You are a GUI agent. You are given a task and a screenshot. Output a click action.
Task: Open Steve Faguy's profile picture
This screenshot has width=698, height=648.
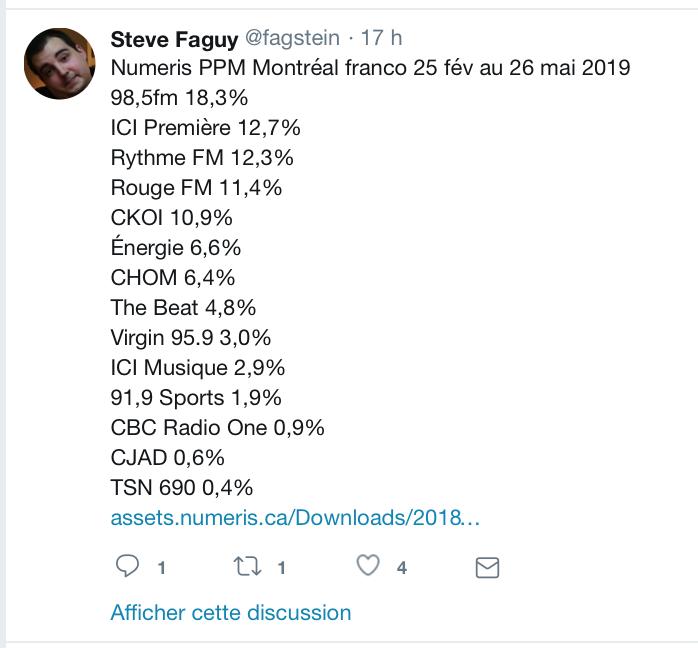point(60,64)
